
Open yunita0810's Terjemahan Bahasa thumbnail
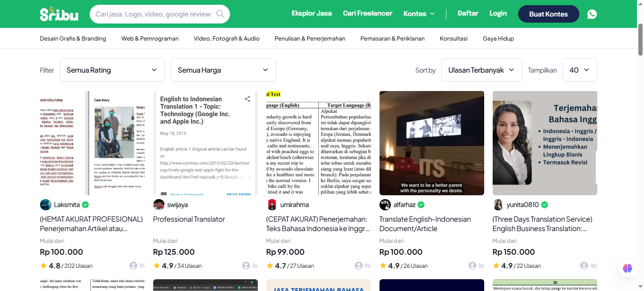(x=545, y=143)
